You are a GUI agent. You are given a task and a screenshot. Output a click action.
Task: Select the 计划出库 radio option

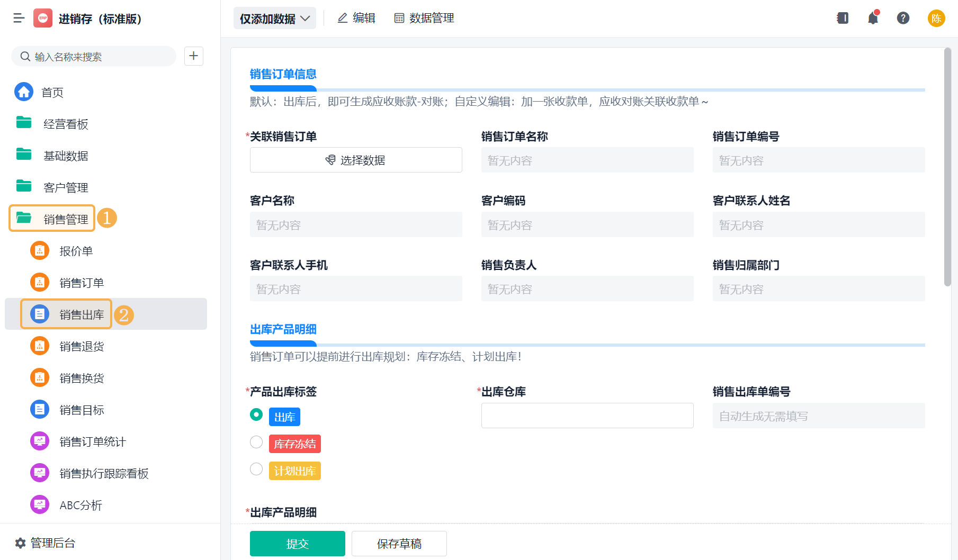coord(256,469)
